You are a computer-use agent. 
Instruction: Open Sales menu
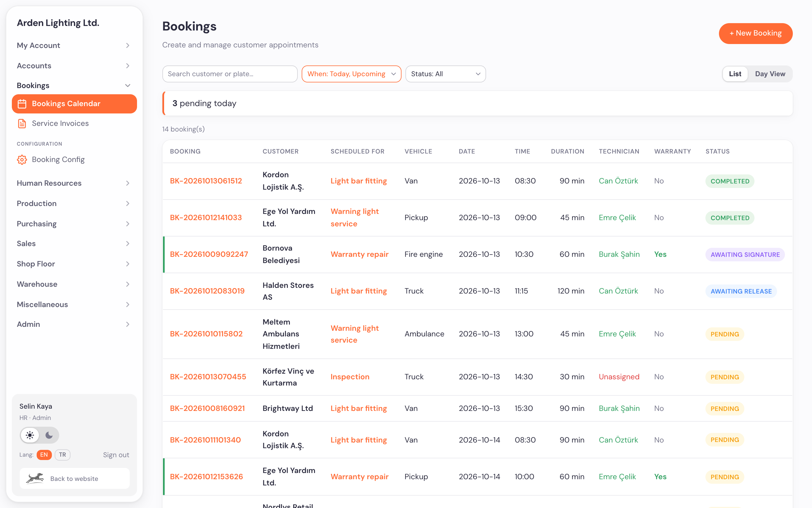click(x=74, y=244)
